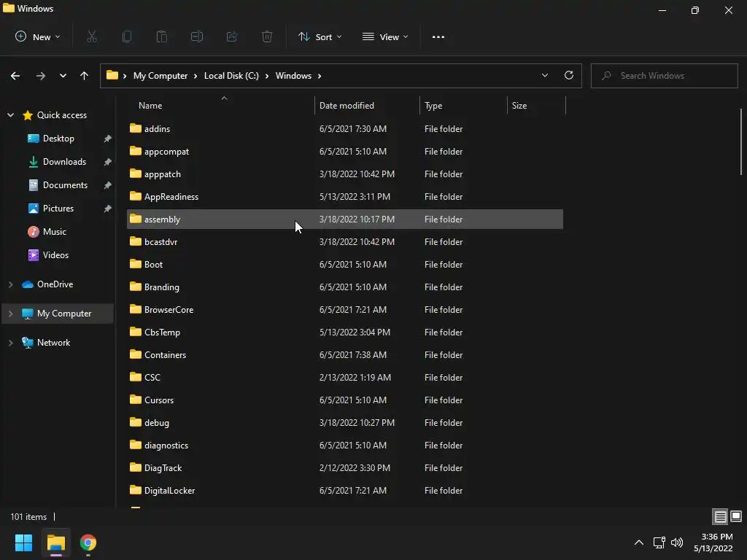Click the Windows breadcrumb segment
Image resolution: width=747 pixels, height=560 pixels.
coord(293,76)
